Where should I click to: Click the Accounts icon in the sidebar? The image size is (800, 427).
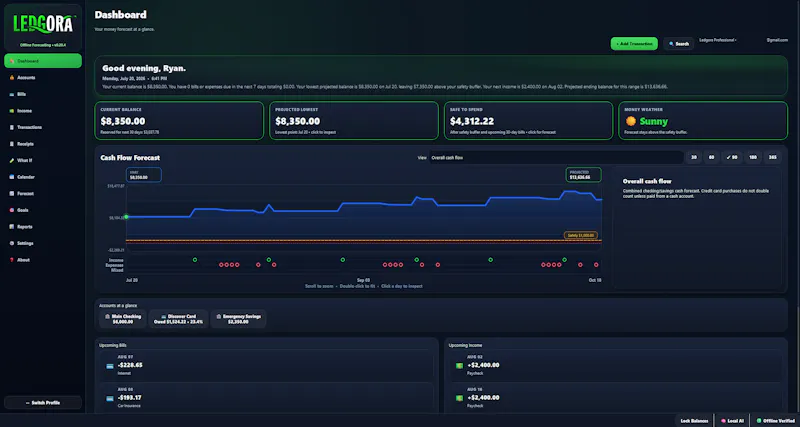pos(11,78)
